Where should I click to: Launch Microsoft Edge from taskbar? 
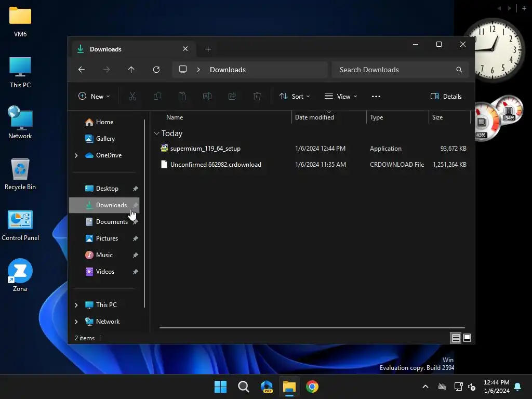(267, 387)
